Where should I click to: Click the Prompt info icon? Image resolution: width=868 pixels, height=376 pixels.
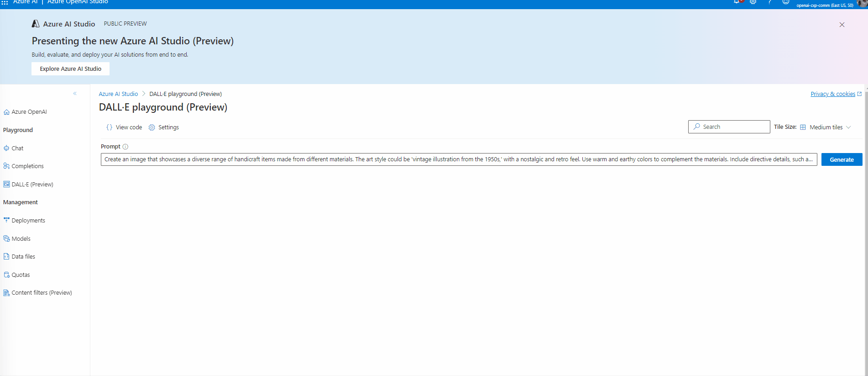125,147
